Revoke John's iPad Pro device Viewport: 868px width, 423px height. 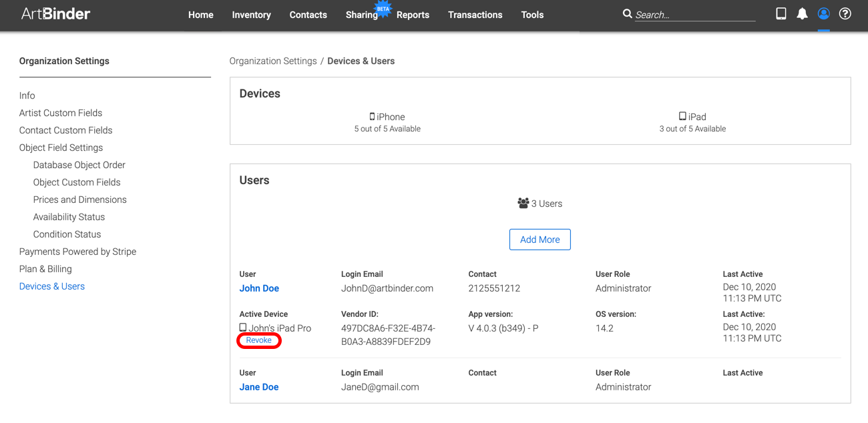pyautogui.click(x=259, y=340)
